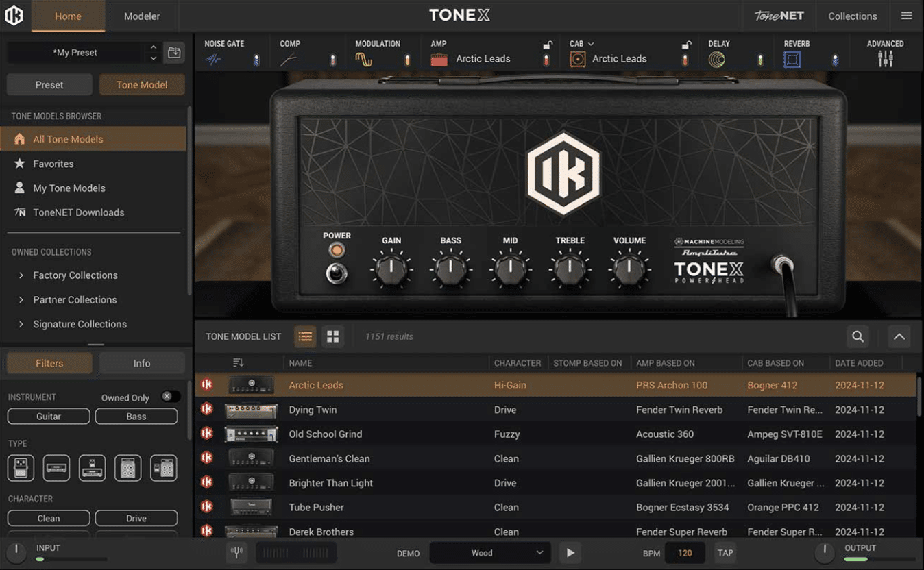Screen dimensions: 924x570
Task: Select the stomp type filter icon
Action: [21, 468]
